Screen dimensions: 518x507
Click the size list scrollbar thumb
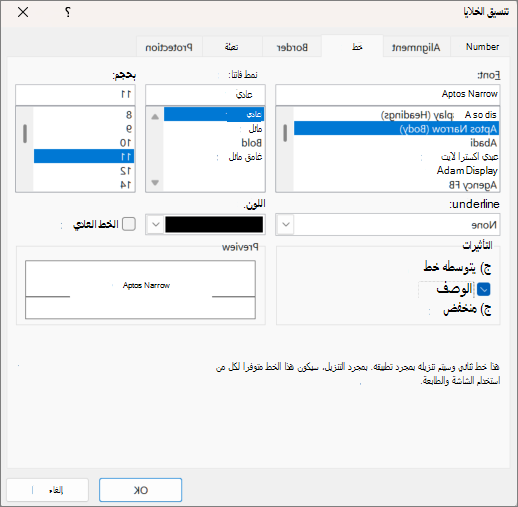coord(25,133)
